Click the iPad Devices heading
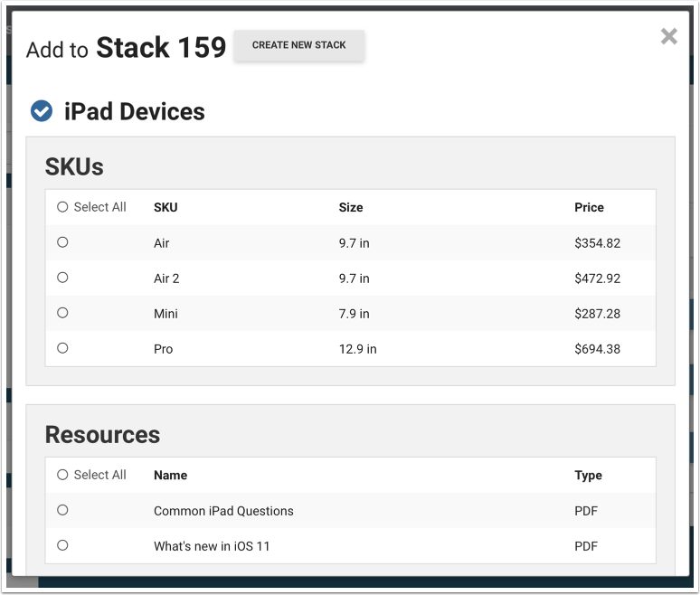The width and height of the screenshot is (700, 595). pos(135,111)
